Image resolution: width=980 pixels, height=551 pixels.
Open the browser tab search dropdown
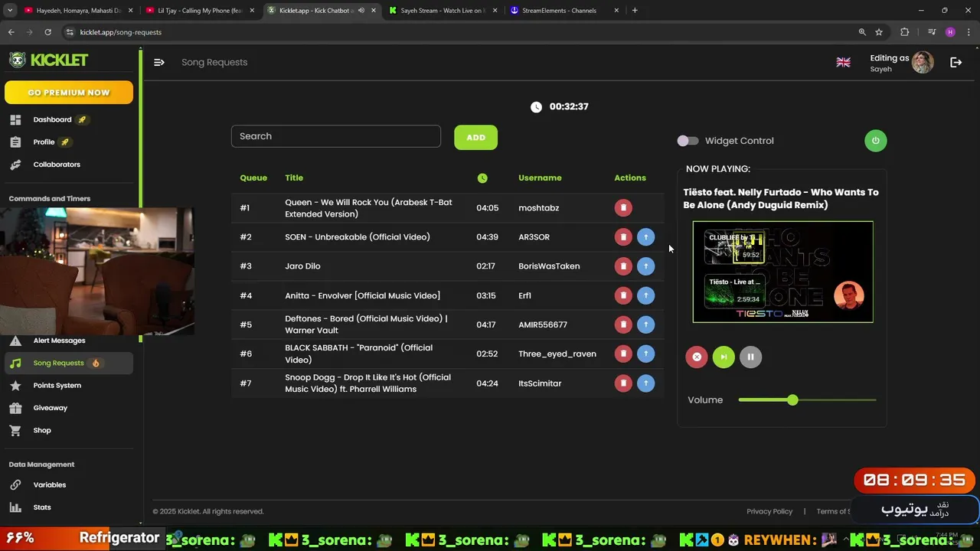coord(10,11)
